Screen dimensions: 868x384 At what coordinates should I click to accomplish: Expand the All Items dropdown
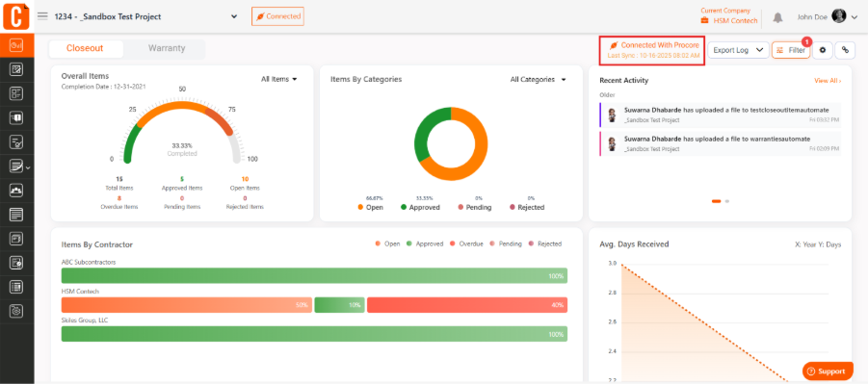tap(279, 79)
